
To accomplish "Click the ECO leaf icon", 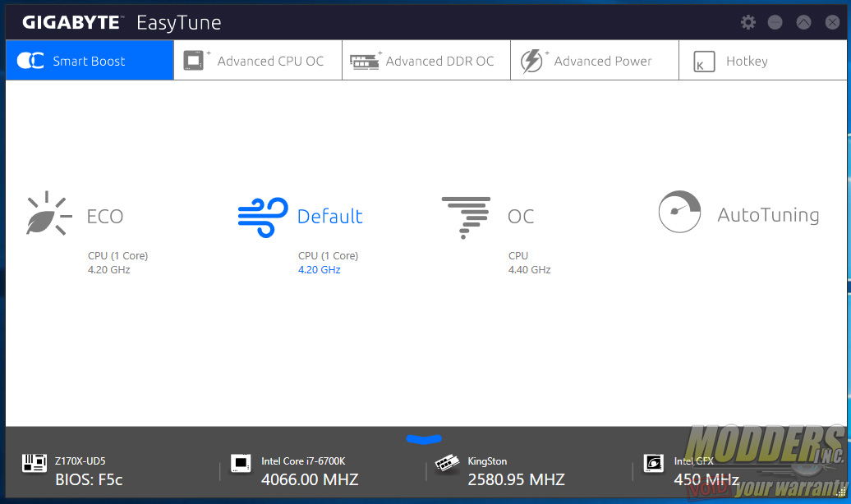I will pos(48,213).
